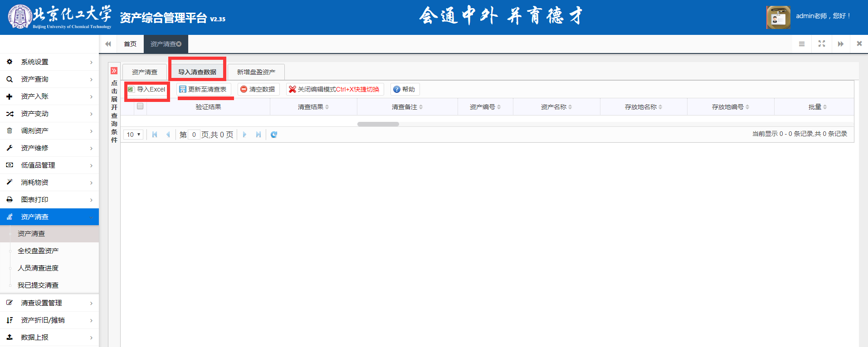The image size is (868, 347).
Task: Click the admin user avatar
Action: tap(778, 17)
